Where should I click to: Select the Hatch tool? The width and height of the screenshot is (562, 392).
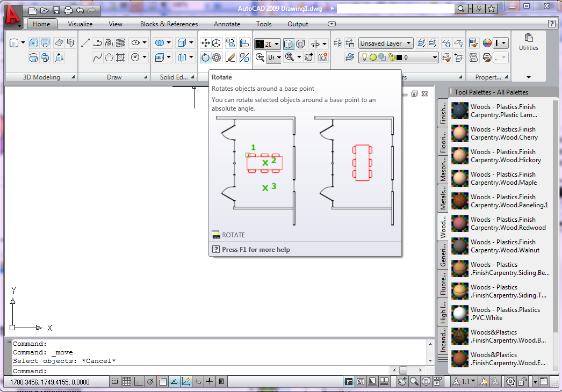(x=120, y=57)
